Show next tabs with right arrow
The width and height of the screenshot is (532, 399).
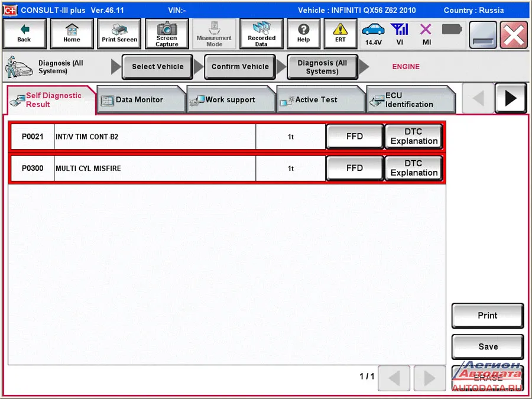point(511,98)
